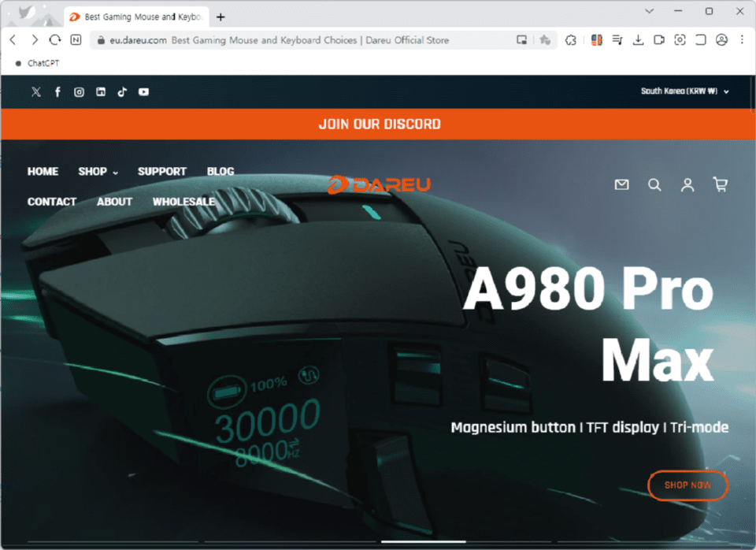Viewport: 756px width, 550px height.
Task: View site security lock information
Action: point(101,40)
